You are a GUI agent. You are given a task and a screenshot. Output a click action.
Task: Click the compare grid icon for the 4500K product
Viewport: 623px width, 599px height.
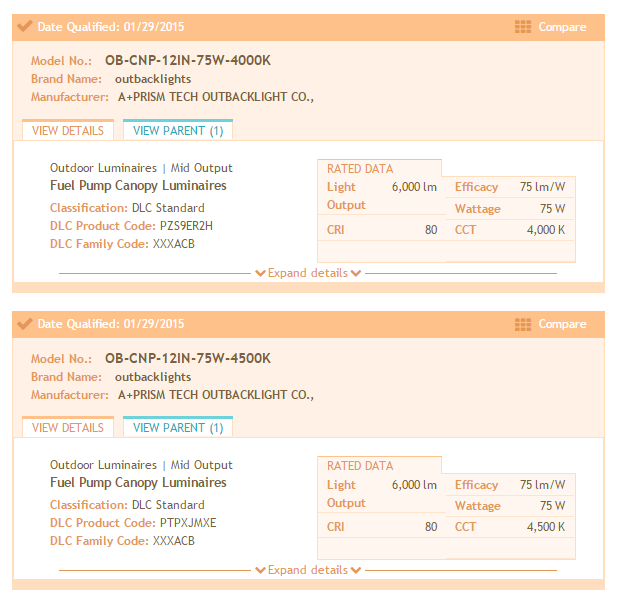tap(522, 324)
